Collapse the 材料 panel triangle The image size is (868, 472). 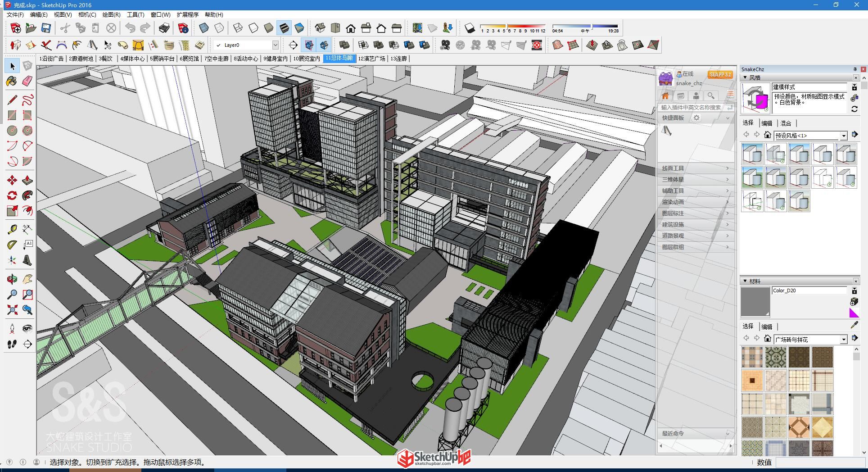(745, 281)
